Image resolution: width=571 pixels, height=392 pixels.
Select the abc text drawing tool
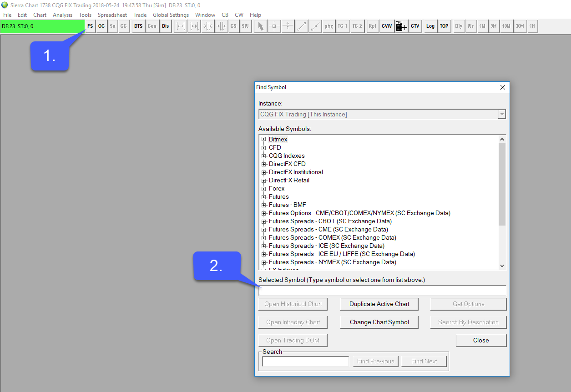point(328,26)
